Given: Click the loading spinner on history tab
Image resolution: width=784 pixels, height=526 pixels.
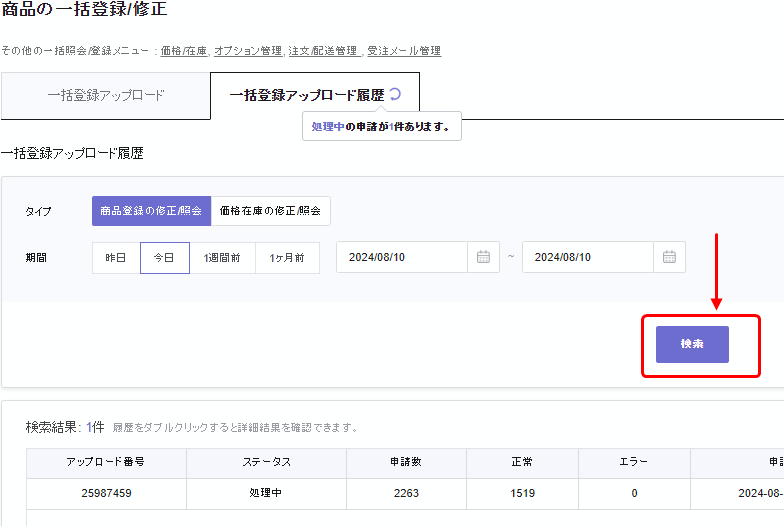Looking at the screenshot, I should (395, 95).
